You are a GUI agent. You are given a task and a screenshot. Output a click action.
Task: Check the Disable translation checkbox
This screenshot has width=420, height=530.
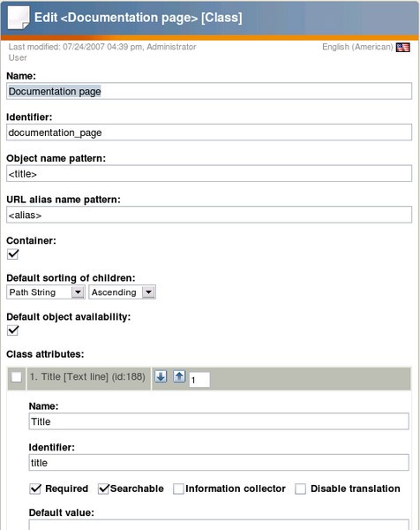[x=300, y=488]
